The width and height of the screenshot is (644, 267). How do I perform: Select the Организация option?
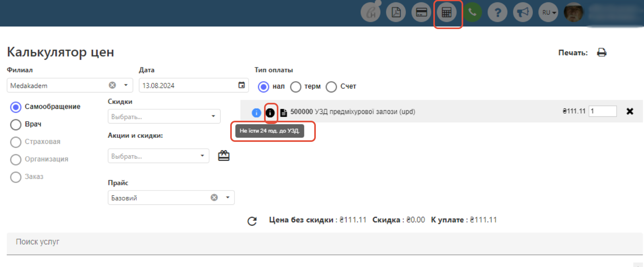16,160
